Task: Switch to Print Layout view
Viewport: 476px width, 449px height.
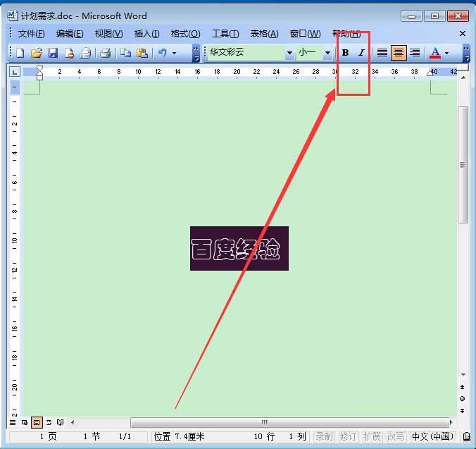Action: tap(37, 422)
